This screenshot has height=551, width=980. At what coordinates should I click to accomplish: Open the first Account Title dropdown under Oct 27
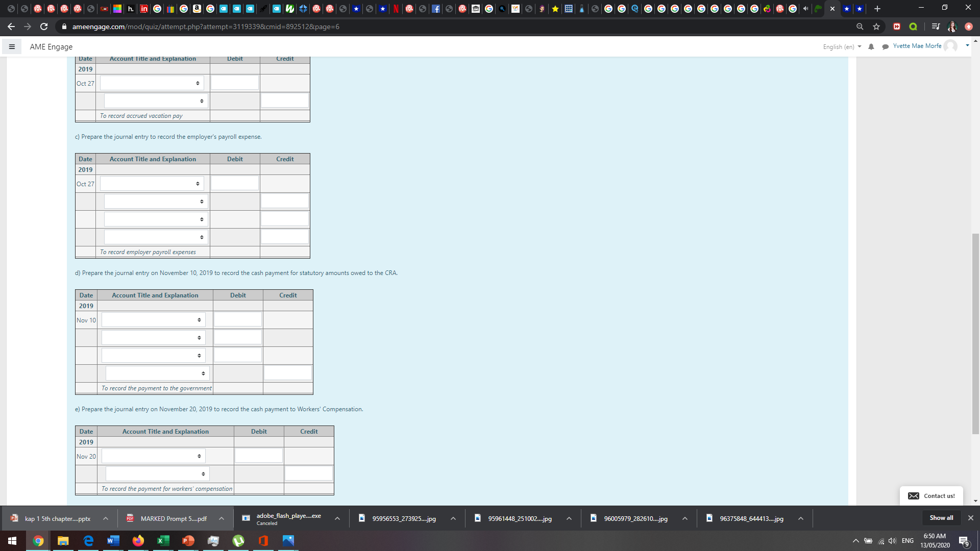click(151, 82)
